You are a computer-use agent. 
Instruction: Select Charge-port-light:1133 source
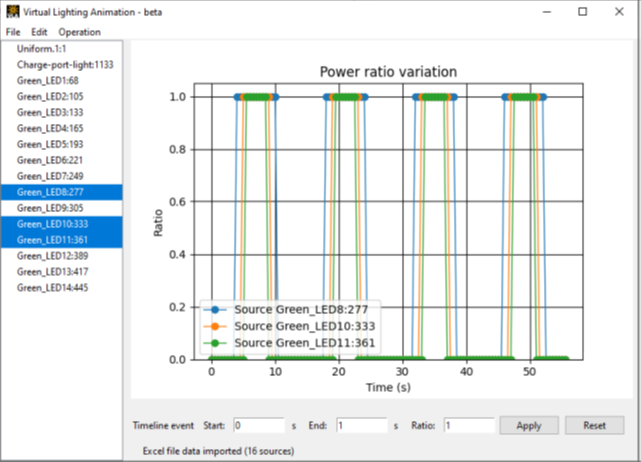click(62, 65)
